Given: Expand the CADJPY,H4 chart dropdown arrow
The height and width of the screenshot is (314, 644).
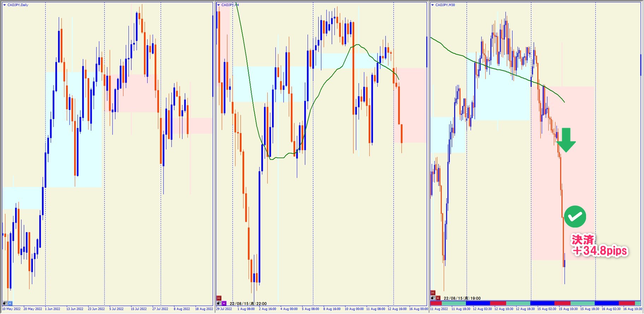Looking at the screenshot, I should 219,5.
